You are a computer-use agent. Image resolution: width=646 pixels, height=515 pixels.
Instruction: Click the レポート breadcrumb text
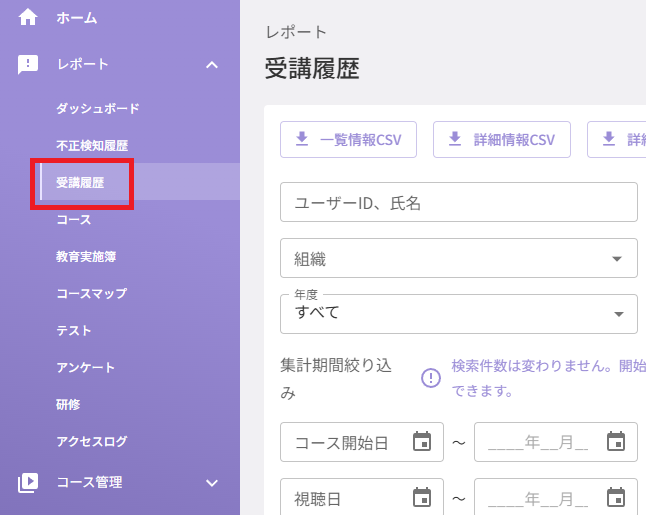pyautogui.click(x=296, y=32)
